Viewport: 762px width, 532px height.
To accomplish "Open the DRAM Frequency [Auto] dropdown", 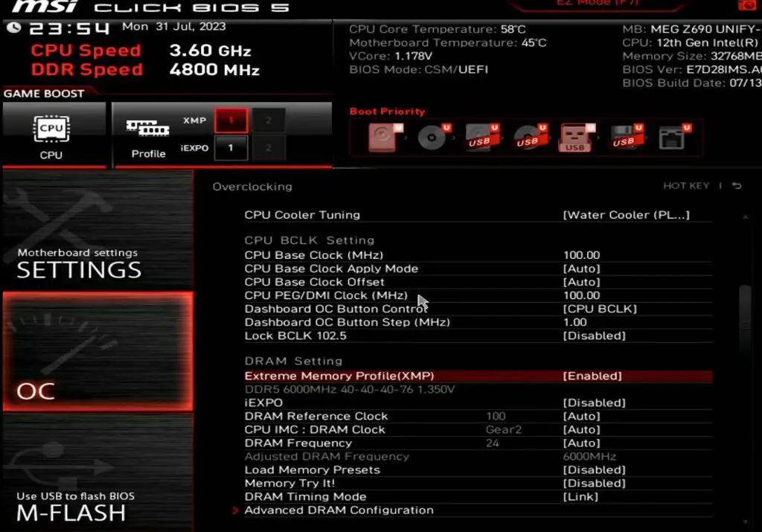I will (x=581, y=443).
